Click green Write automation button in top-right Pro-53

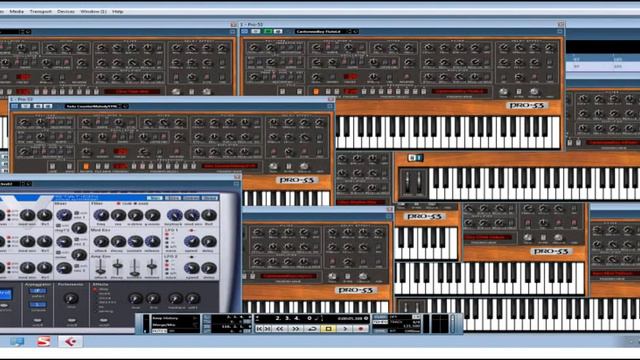click(268, 31)
